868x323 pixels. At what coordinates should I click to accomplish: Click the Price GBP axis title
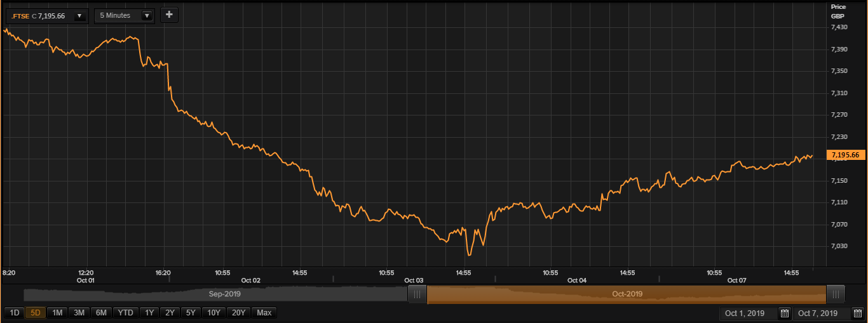(838, 10)
